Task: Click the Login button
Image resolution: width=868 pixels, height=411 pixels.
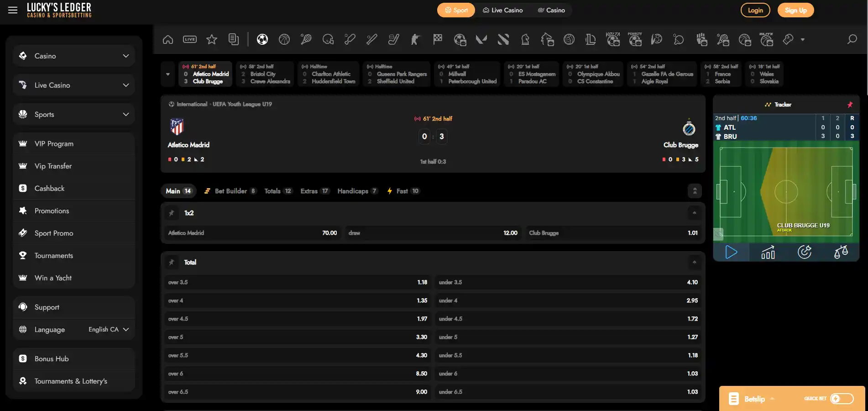Action: (x=755, y=10)
